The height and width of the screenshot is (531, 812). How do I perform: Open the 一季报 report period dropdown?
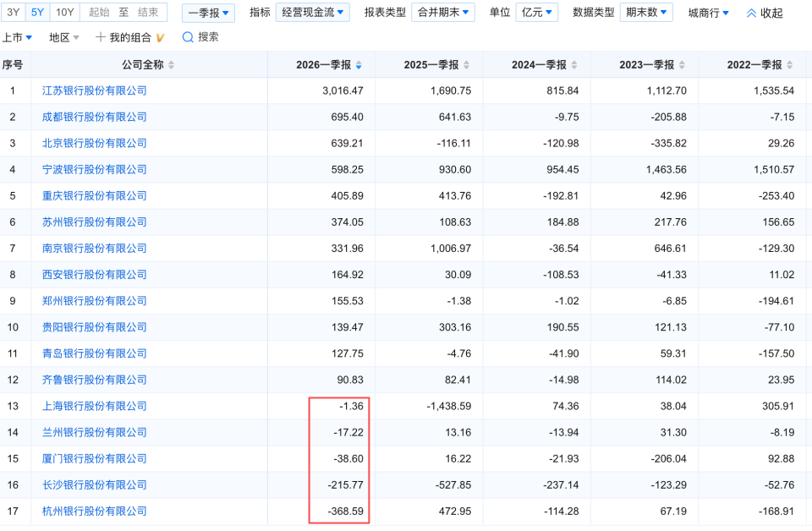click(208, 13)
